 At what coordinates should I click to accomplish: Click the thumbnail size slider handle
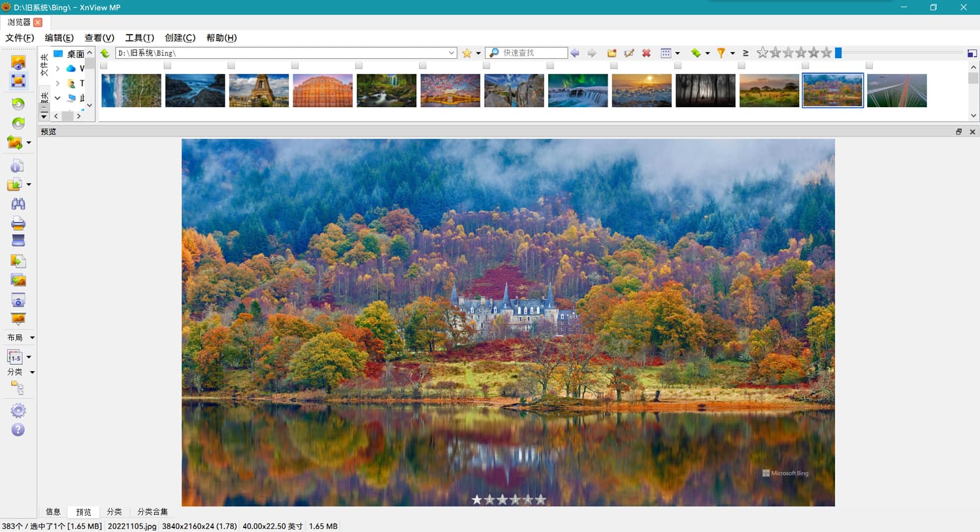pyautogui.click(x=838, y=53)
